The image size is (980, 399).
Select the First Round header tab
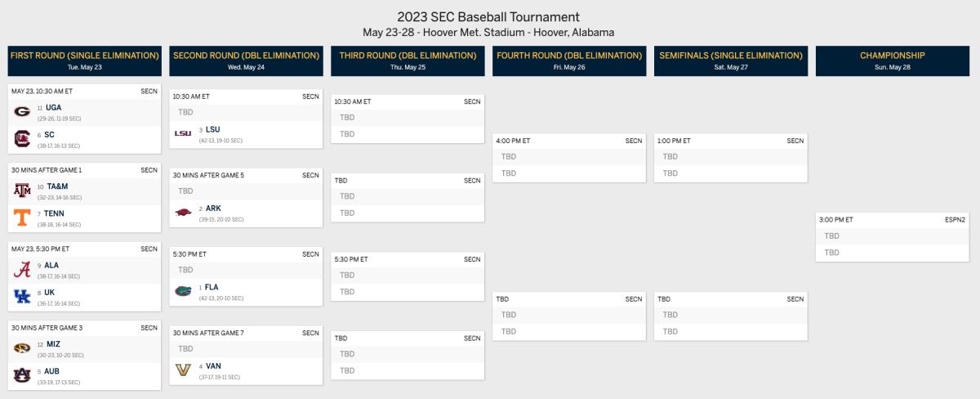click(x=84, y=61)
